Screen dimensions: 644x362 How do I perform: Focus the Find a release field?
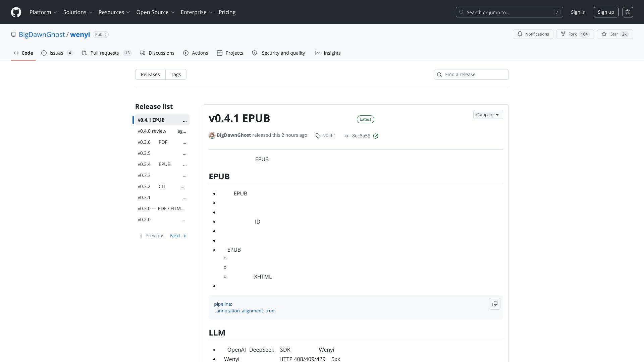point(471,74)
